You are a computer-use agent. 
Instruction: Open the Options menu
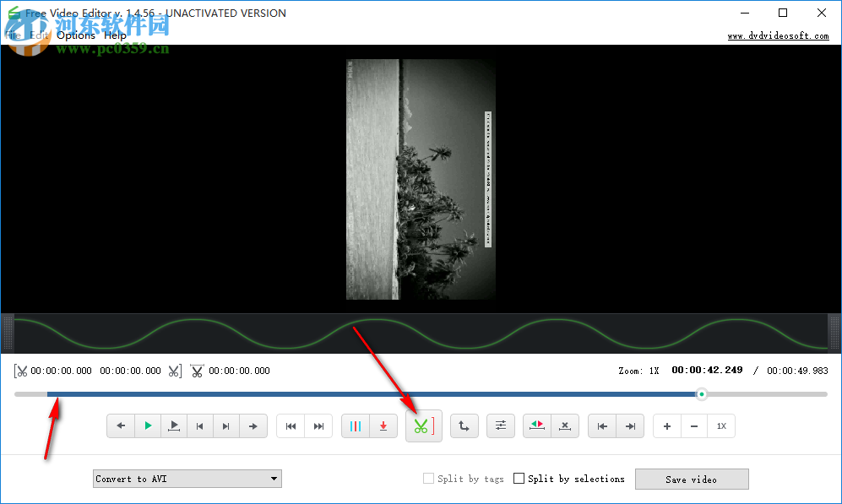click(75, 35)
